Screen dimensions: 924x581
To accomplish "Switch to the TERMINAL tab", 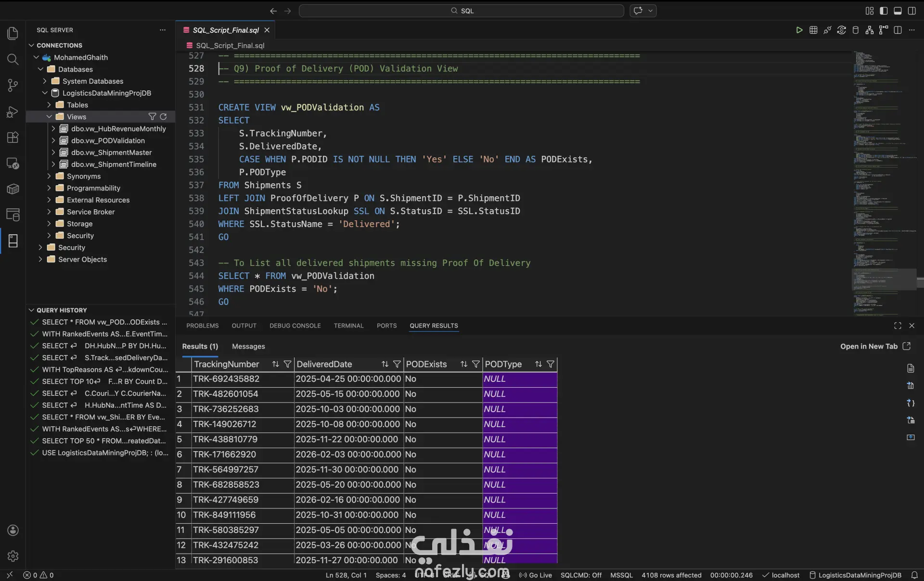I will pyautogui.click(x=348, y=326).
